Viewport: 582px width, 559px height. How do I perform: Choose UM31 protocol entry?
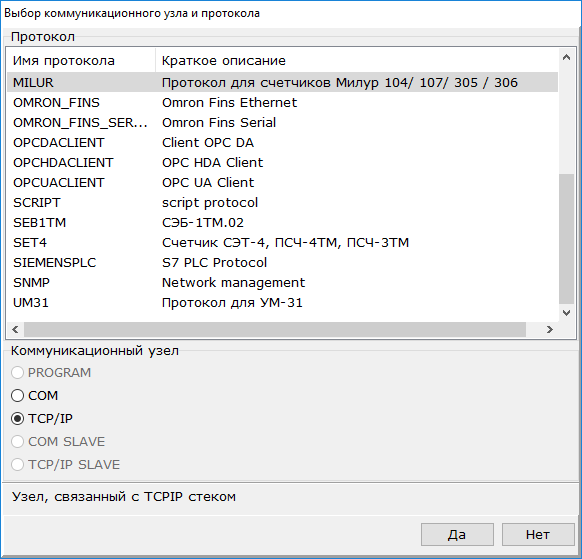(282, 303)
